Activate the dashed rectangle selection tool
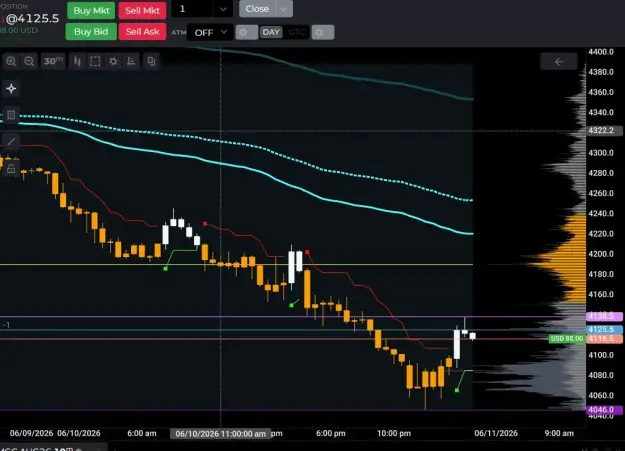The height and width of the screenshot is (451, 625). pos(95,61)
